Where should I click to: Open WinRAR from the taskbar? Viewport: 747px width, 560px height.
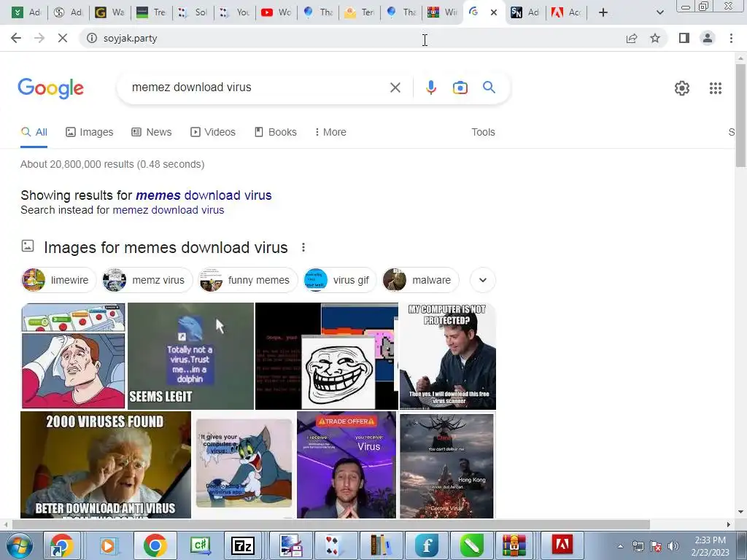(514, 545)
